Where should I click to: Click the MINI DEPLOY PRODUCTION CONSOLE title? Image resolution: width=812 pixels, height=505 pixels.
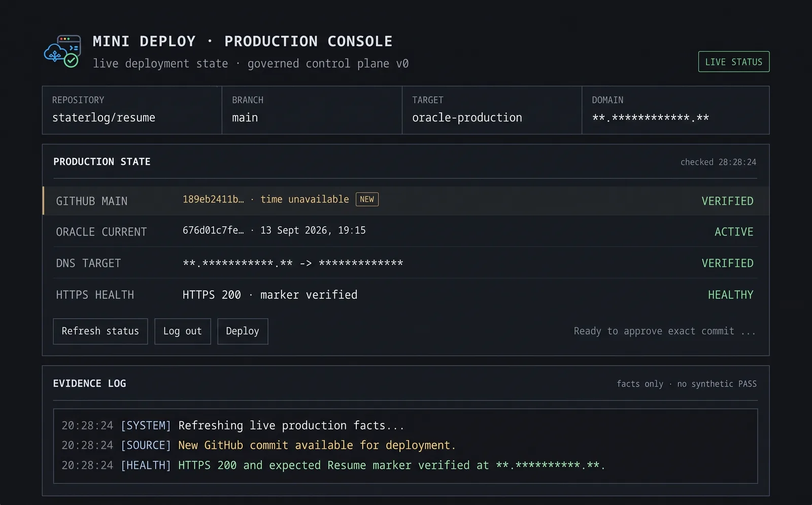point(243,42)
